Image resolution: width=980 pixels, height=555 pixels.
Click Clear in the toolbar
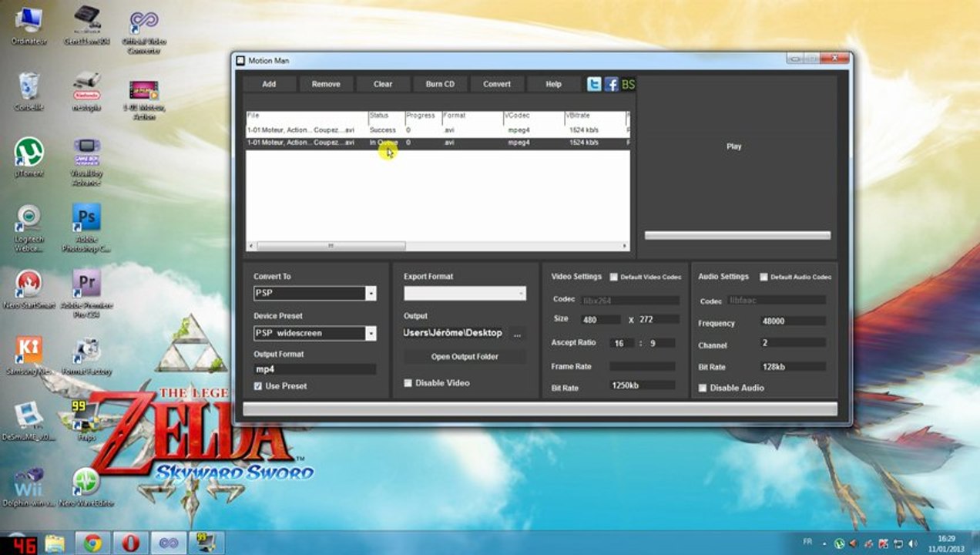point(383,84)
